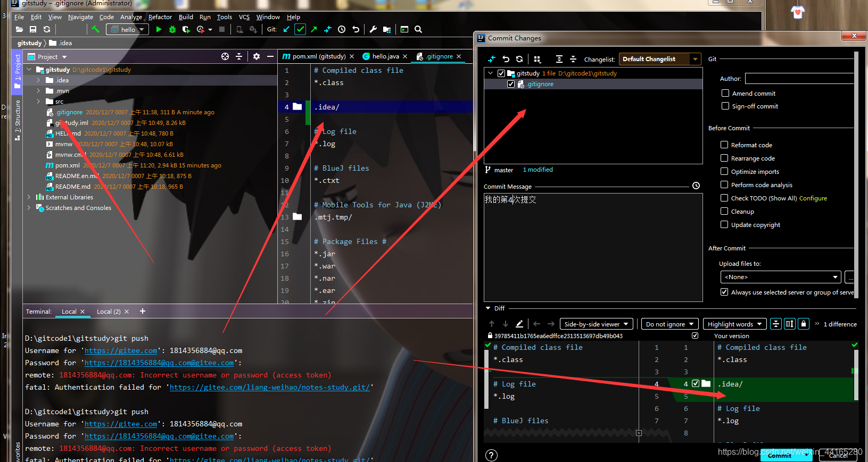The width and height of the screenshot is (868, 462).
Task: Expand External Libraries node
Action: click(x=29, y=197)
